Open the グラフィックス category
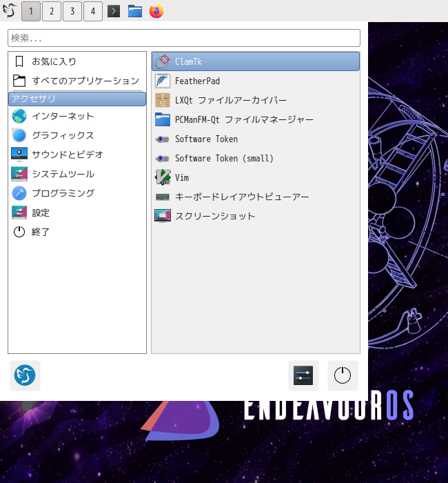The image size is (448, 483). click(77, 135)
